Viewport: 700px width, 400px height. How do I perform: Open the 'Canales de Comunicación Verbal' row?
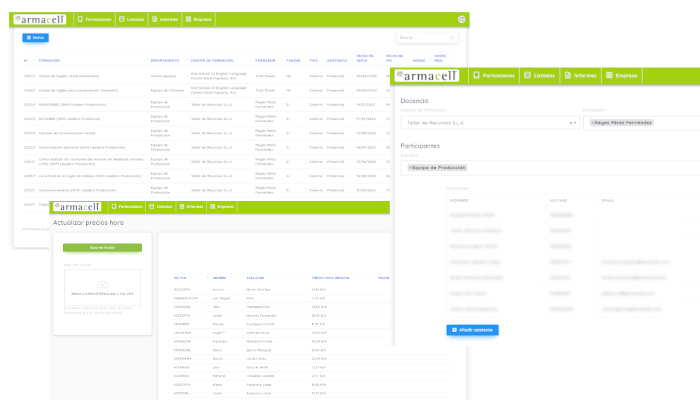pyautogui.click(x=206, y=133)
